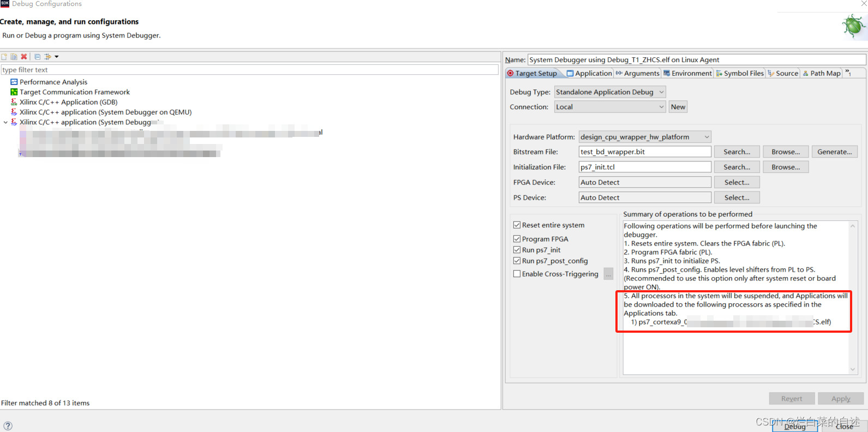This screenshot has height=432, width=868.
Task: Open the Environment tab
Action: [687, 73]
